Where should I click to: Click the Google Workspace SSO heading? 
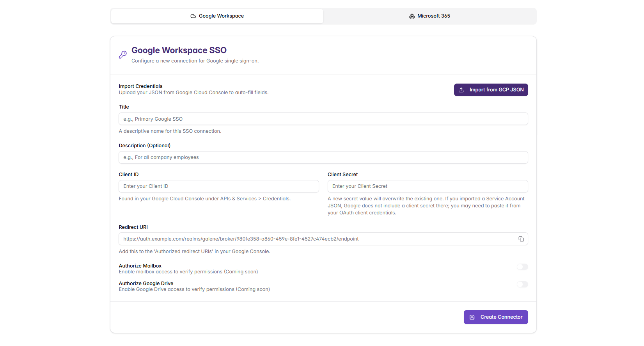tap(179, 50)
